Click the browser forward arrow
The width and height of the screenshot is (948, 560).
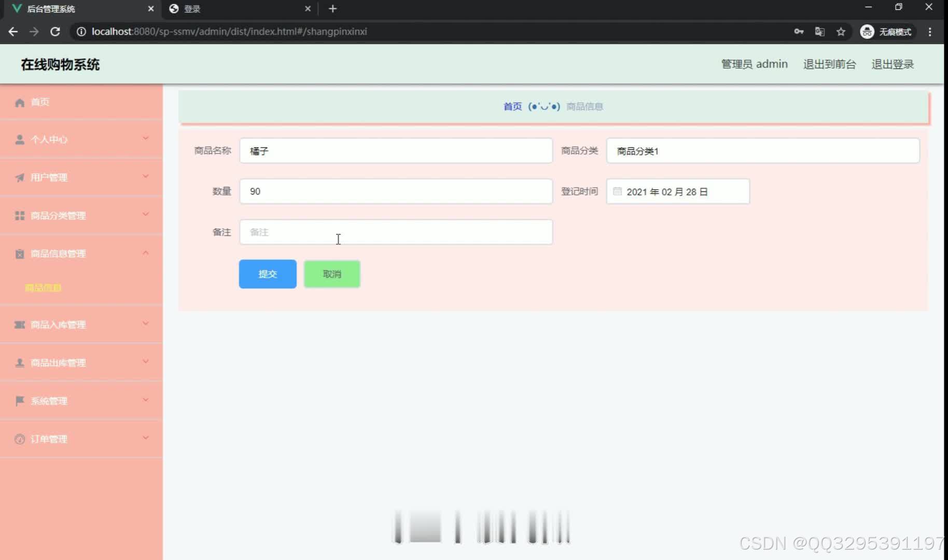coord(34,32)
